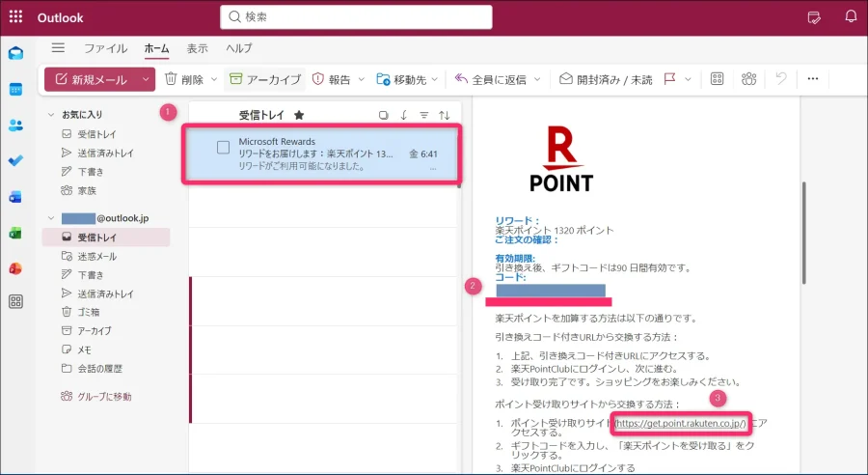Switch to the Home (ホーム) tab
Screen dimensions: 868x475
point(156,48)
